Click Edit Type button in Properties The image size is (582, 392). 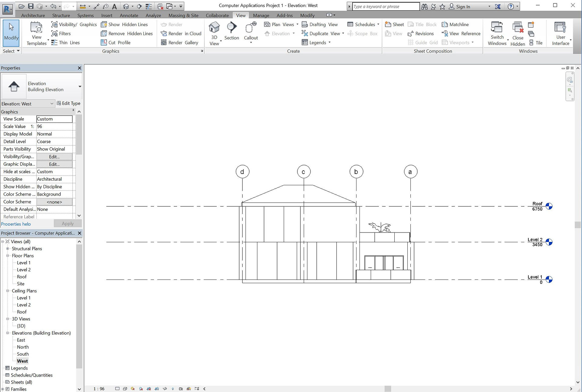point(69,103)
